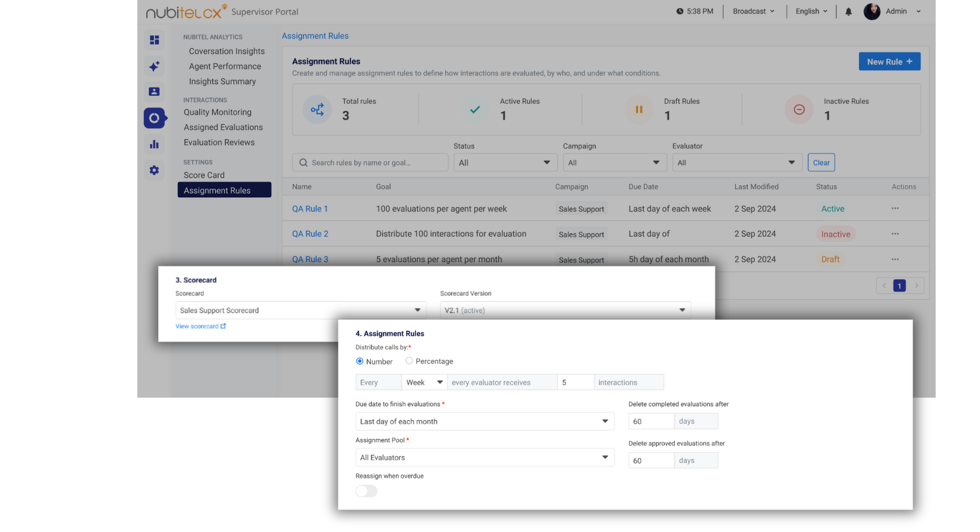Follow the View scorecard link
Screen dimensions: 980x532
pos(201,326)
